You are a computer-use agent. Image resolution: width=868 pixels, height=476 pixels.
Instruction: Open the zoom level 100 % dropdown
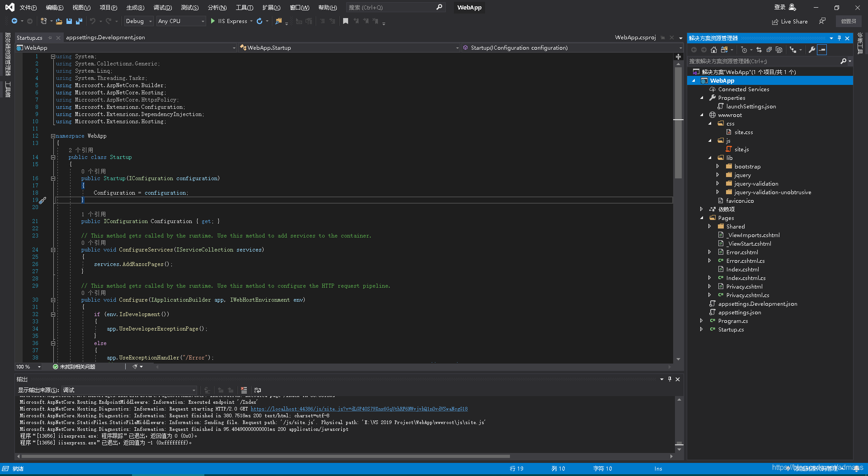tap(28, 367)
